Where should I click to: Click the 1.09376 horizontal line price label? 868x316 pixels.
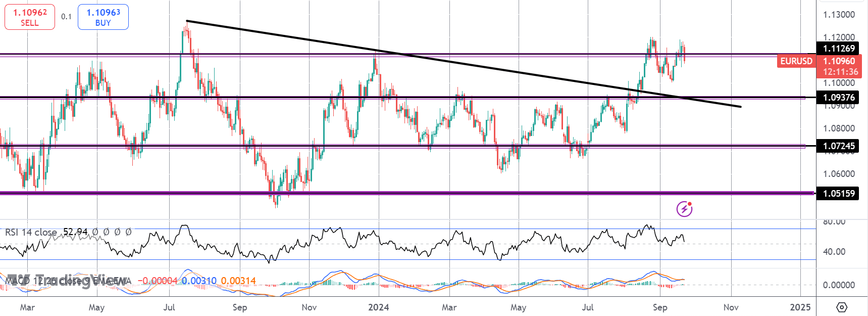(838, 98)
